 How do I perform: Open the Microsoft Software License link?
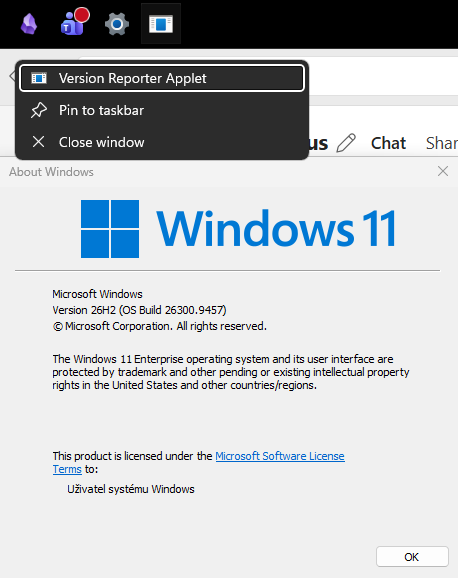[280, 456]
